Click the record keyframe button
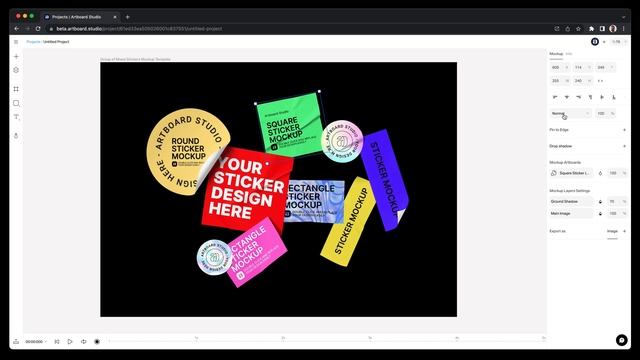This screenshot has width=640, height=360. tap(97, 342)
